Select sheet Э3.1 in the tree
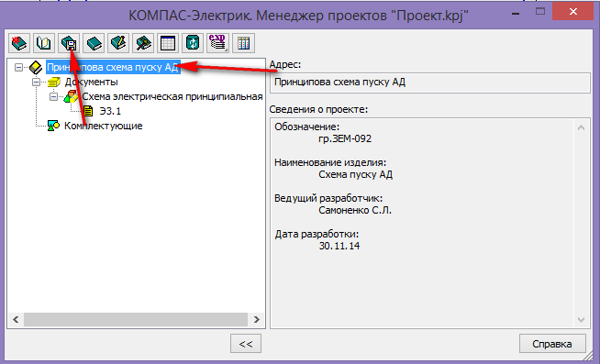The image size is (600, 364). click(110, 111)
